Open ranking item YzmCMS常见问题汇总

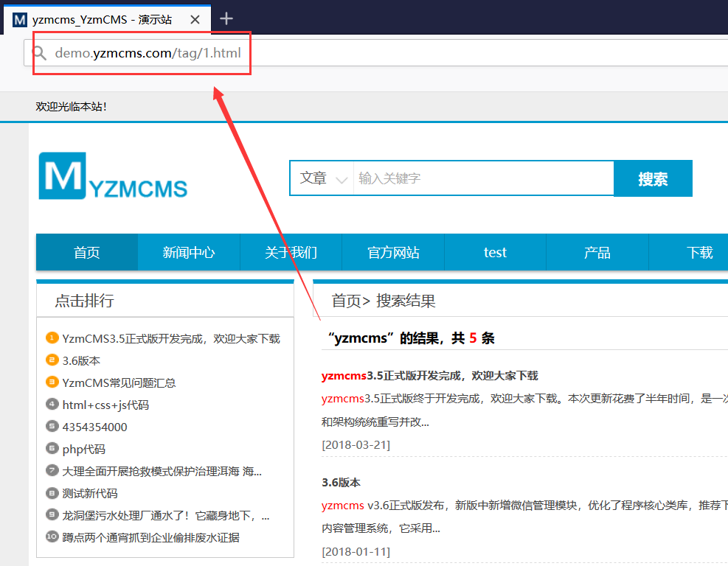click(119, 382)
